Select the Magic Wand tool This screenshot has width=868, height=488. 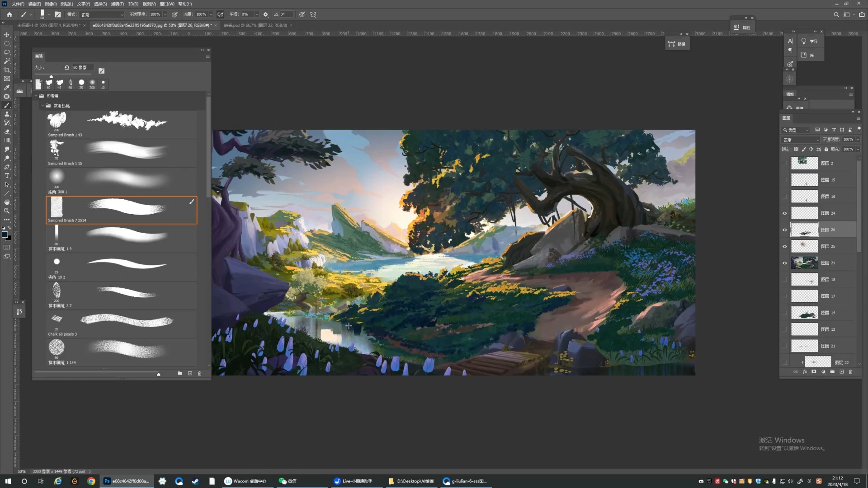7,61
